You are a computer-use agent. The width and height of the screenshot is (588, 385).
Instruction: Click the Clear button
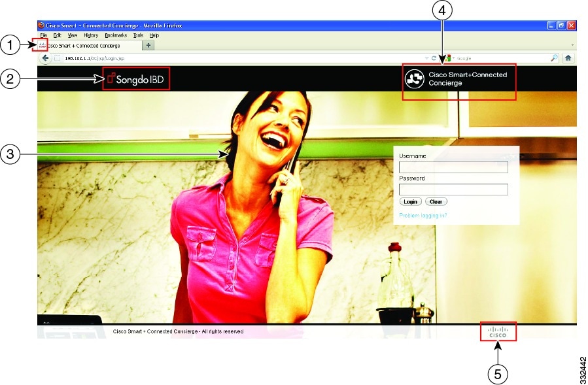tap(436, 202)
